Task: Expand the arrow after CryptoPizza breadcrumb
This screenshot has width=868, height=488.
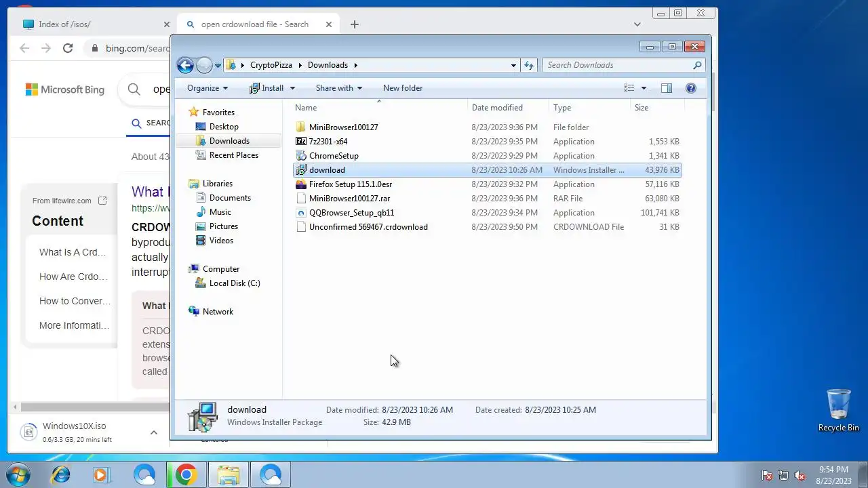Action: 300,65
